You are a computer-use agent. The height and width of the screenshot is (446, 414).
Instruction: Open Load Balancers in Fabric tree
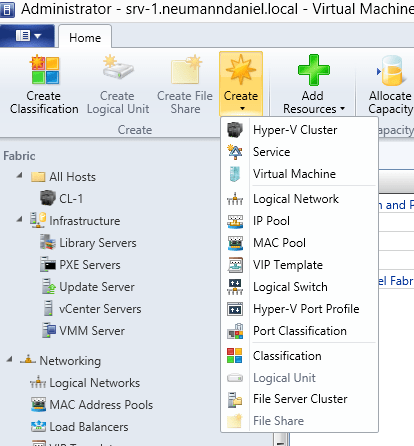tap(80, 427)
